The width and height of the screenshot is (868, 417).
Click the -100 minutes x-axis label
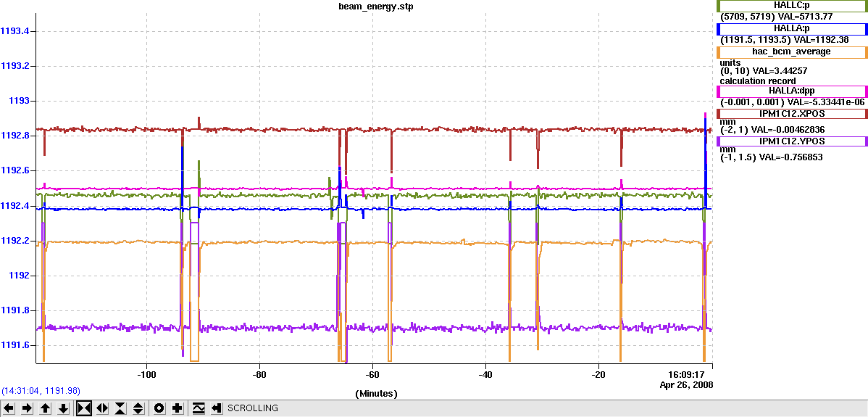point(146,374)
